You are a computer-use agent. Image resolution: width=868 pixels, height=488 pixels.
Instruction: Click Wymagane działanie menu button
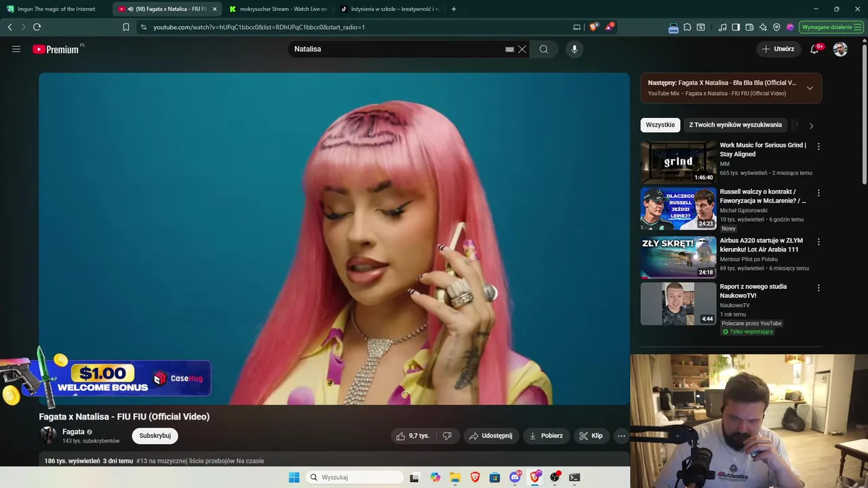tap(831, 27)
